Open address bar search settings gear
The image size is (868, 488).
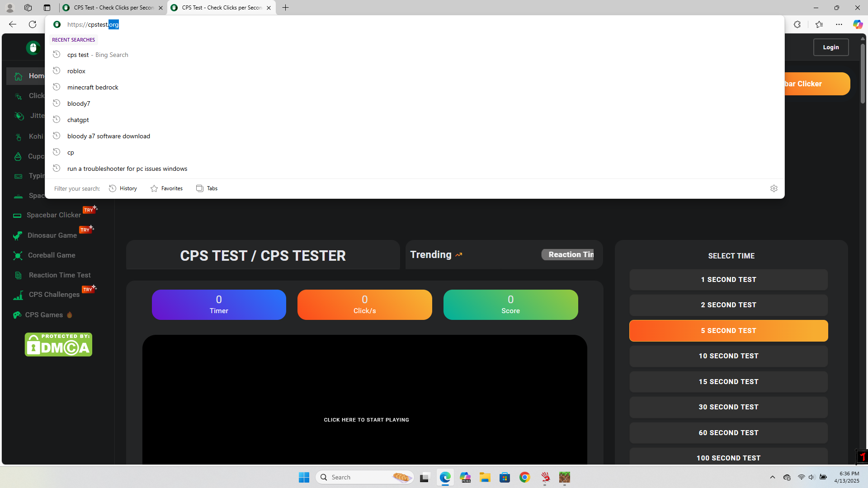pyautogui.click(x=774, y=188)
